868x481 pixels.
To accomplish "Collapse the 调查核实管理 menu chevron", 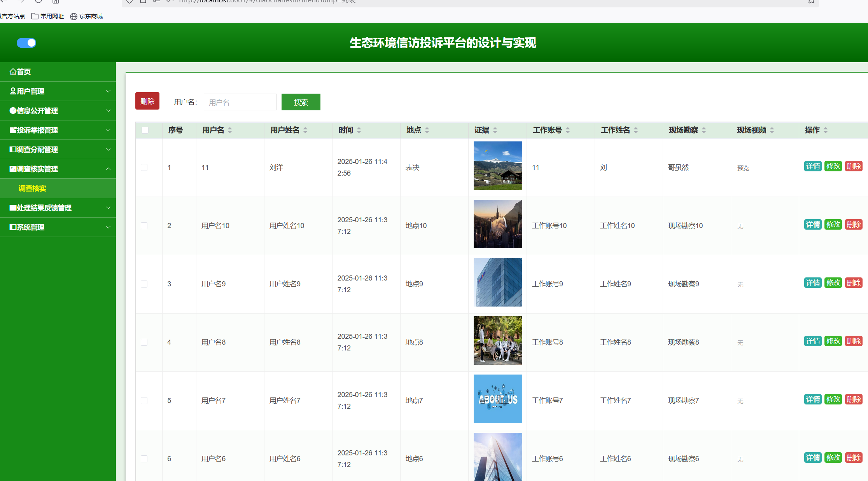I will [x=108, y=169].
